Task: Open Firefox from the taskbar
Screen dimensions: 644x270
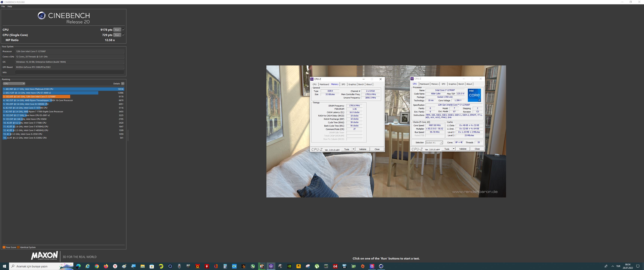Action: coord(106,266)
